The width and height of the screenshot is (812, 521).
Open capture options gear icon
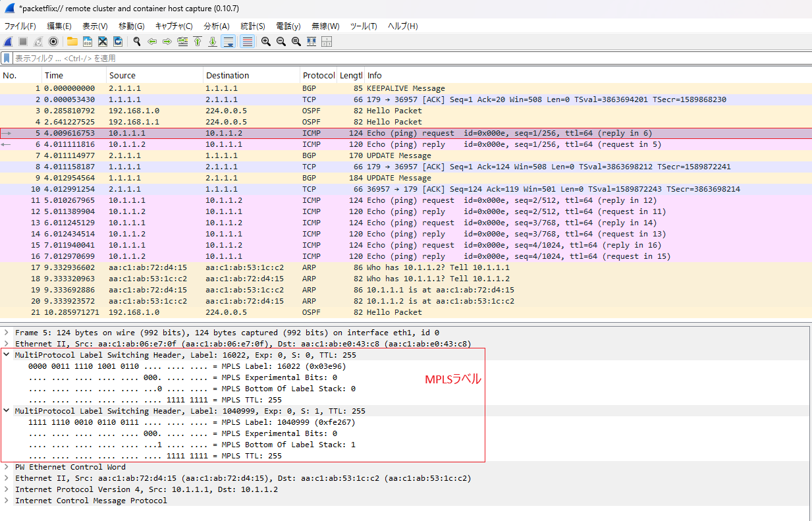[53, 41]
